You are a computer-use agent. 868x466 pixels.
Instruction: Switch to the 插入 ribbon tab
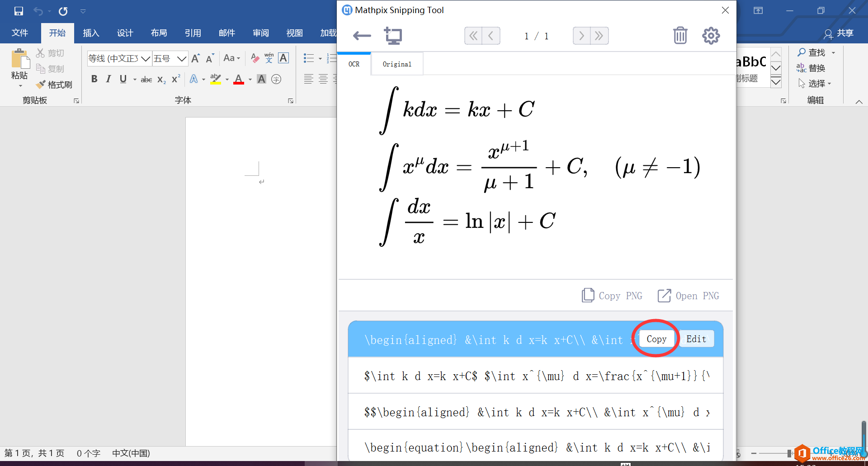tap(90, 33)
